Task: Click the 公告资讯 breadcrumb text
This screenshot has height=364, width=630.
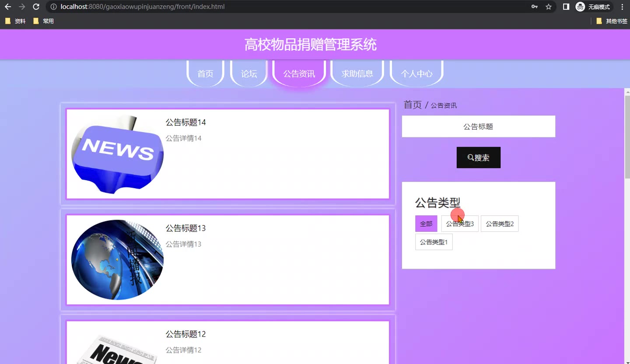Action: coord(444,105)
